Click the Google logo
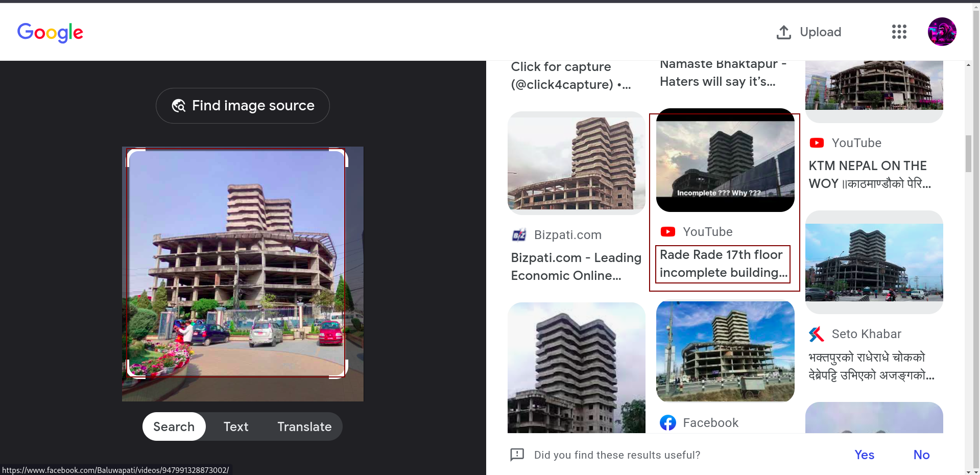The height and width of the screenshot is (475, 980). pyautogui.click(x=50, y=32)
